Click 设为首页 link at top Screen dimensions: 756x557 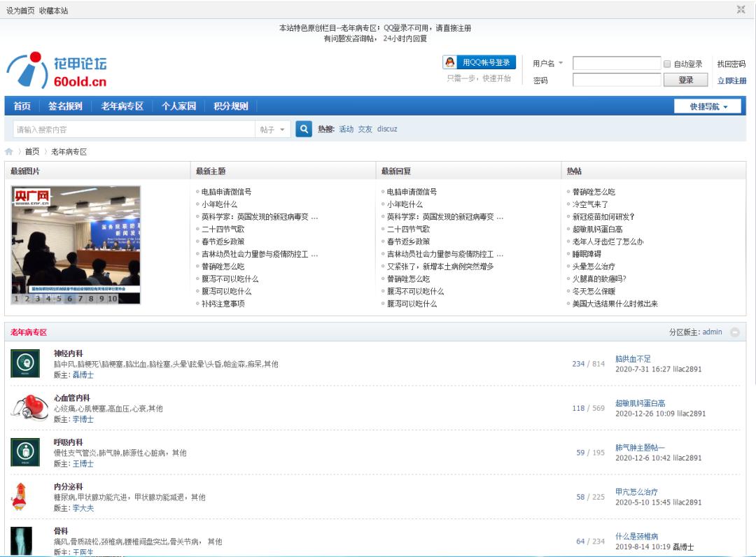(x=20, y=10)
